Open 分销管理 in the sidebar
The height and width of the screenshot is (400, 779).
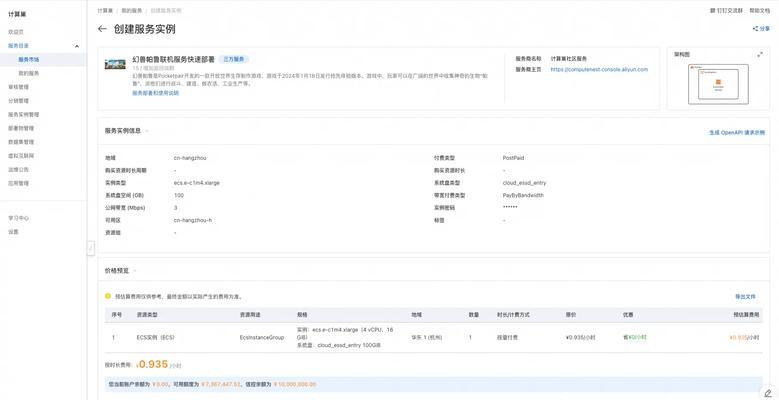point(18,101)
